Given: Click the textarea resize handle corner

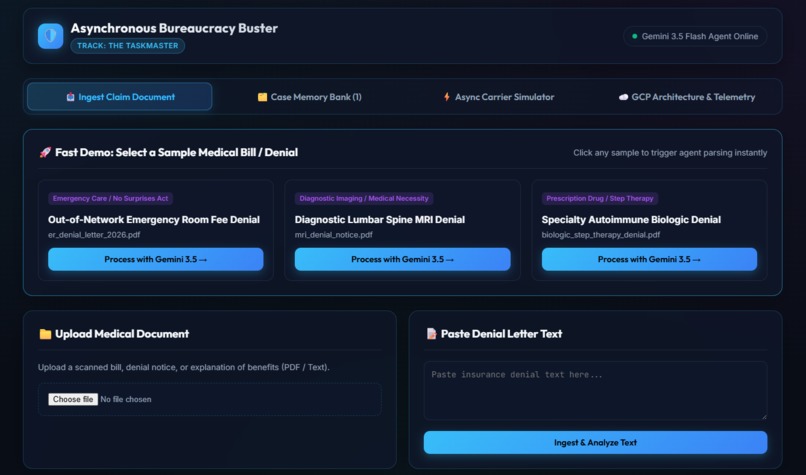Looking at the screenshot, I should [764, 416].
